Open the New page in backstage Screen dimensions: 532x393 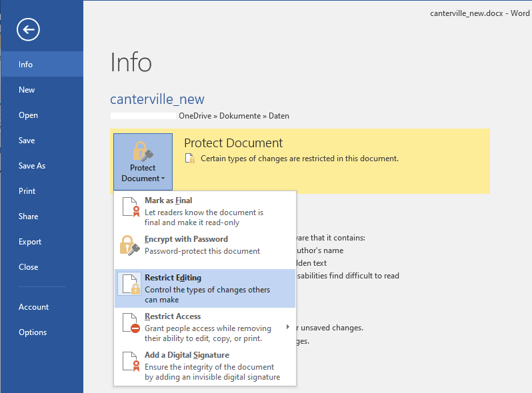point(27,90)
